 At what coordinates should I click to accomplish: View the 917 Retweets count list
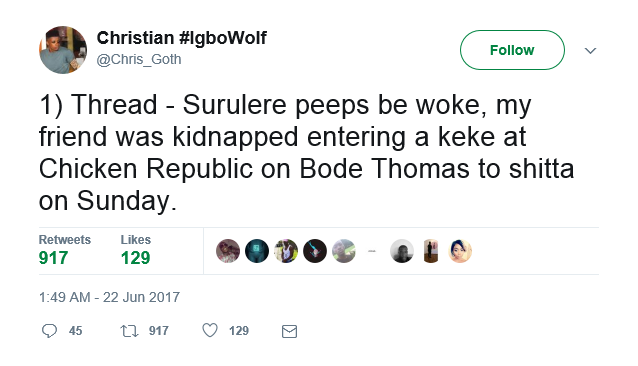pos(65,251)
